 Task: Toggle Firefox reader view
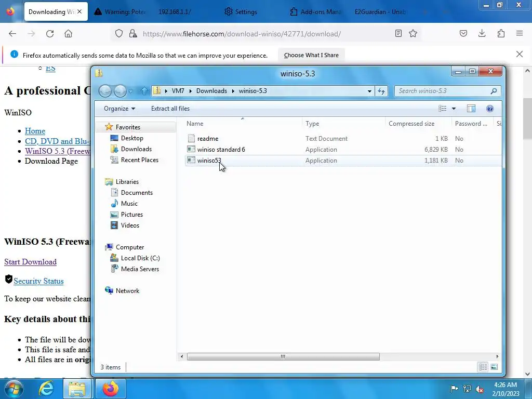click(398, 33)
